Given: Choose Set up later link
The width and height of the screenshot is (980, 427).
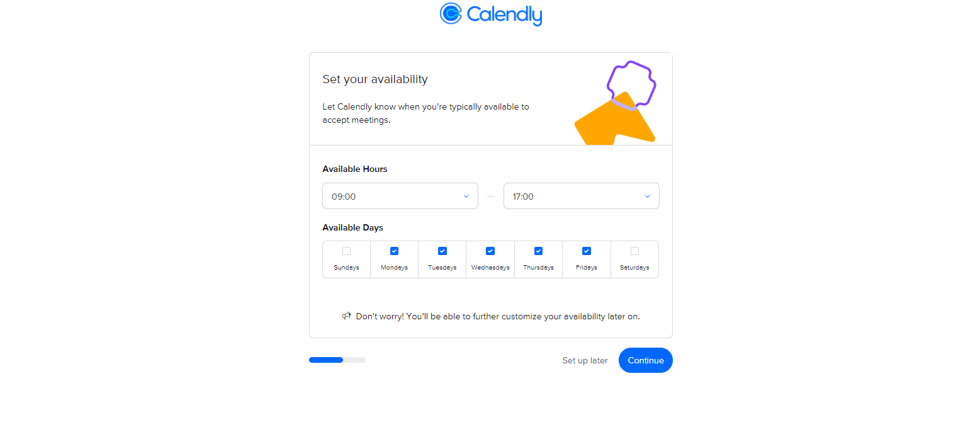Looking at the screenshot, I should click(585, 361).
